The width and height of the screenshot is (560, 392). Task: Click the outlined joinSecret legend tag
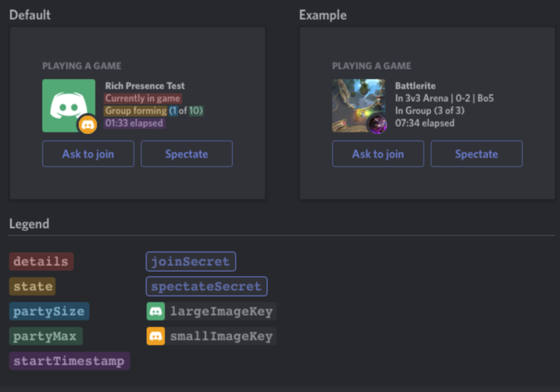click(191, 261)
